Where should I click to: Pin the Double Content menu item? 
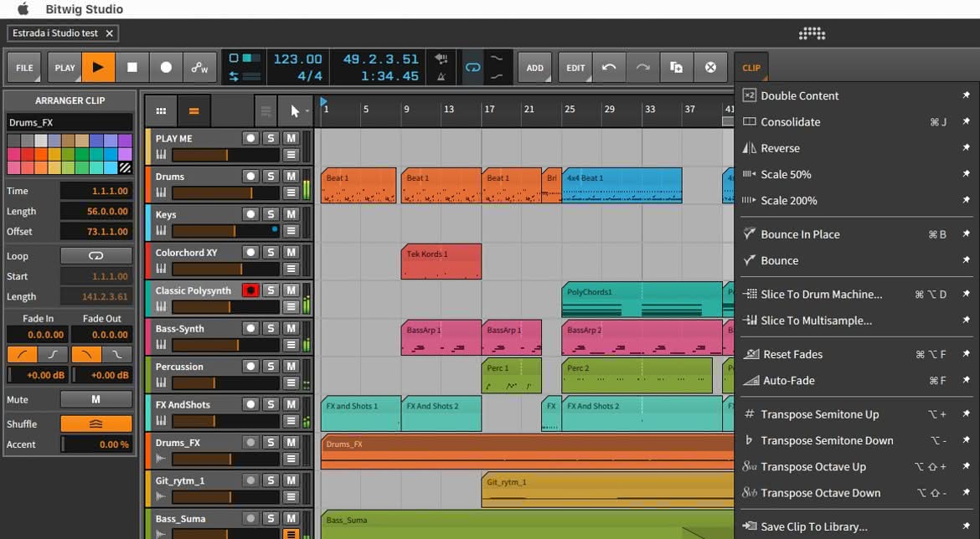tap(967, 95)
